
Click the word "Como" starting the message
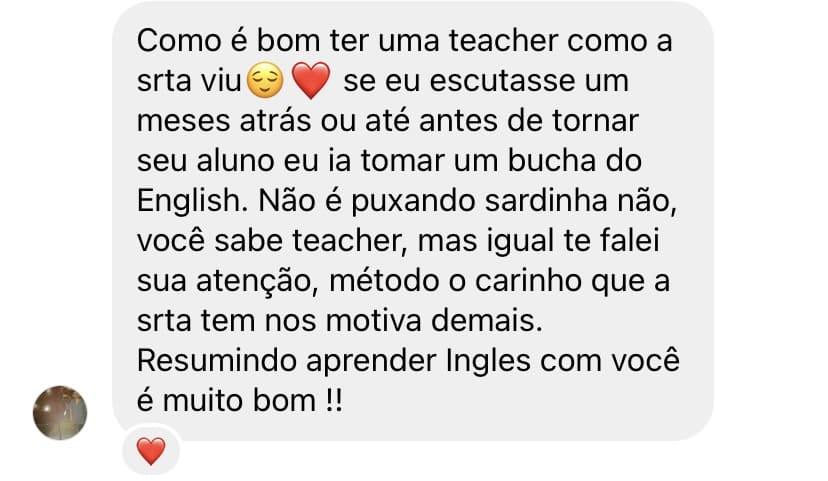point(178,41)
